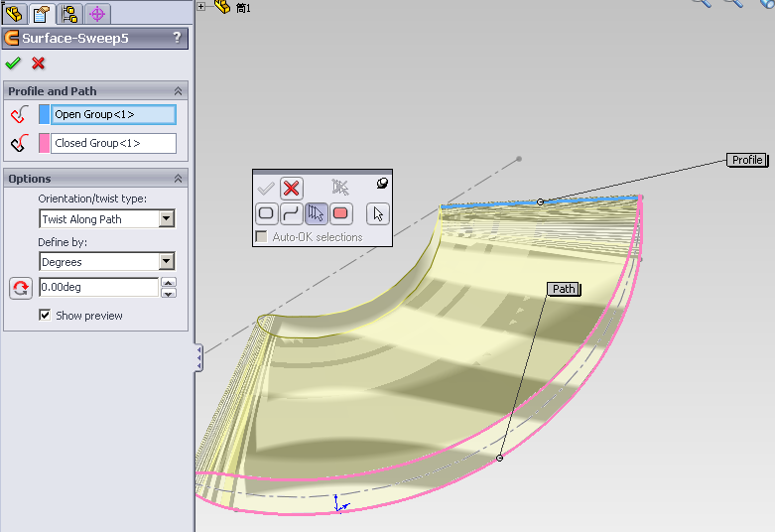Click the pink path color swatch
The image size is (775, 532).
coord(44,143)
